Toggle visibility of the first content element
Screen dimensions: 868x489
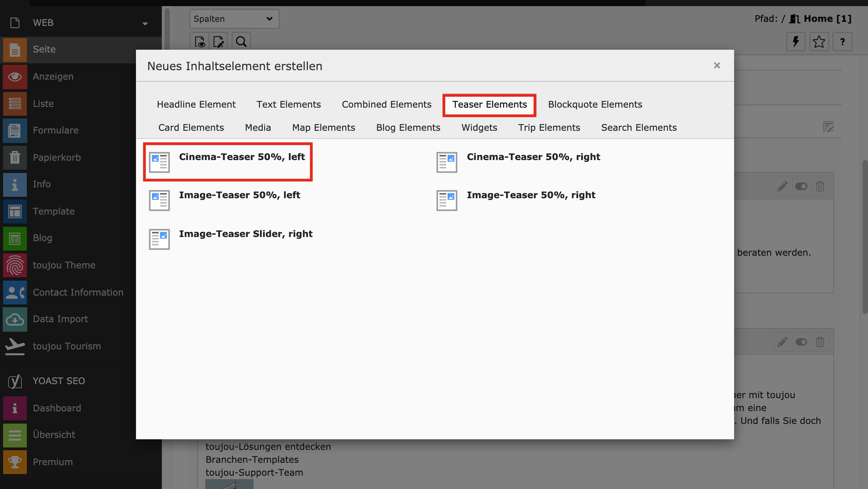pyautogui.click(x=801, y=186)
